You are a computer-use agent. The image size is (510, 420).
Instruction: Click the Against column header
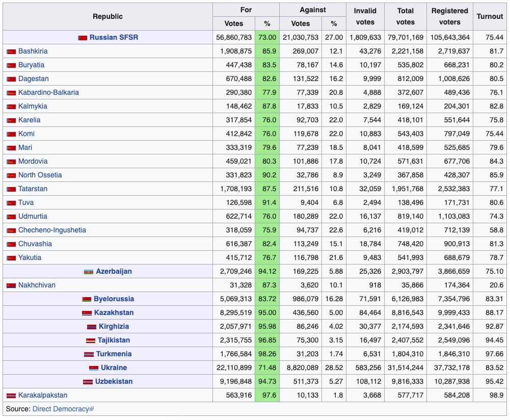[312, 10]
